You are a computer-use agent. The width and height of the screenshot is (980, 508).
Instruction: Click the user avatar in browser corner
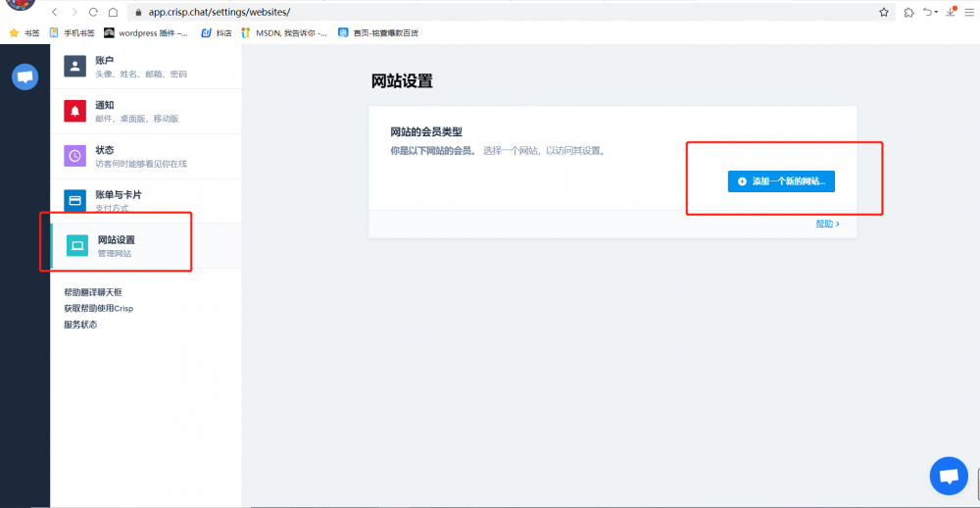point(21,4)
